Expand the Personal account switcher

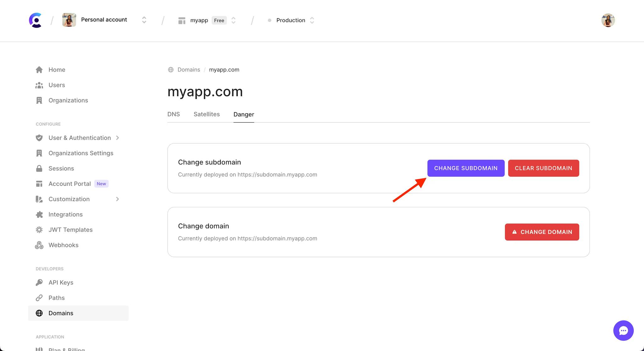pyautogui.click(x=144, y=20)
